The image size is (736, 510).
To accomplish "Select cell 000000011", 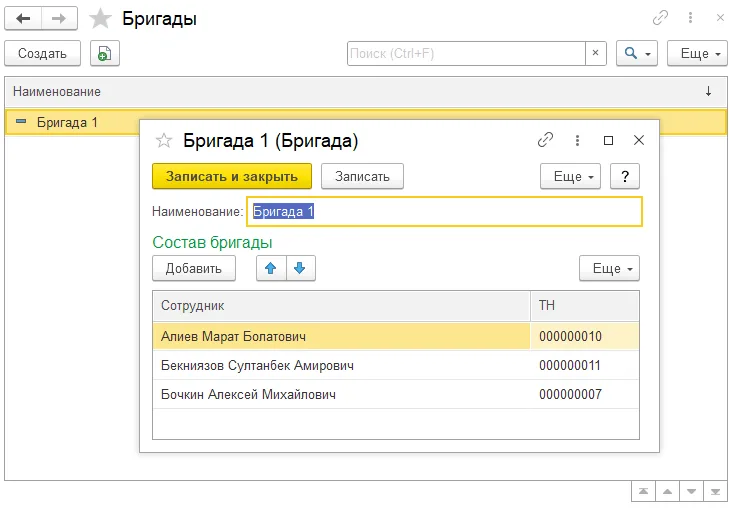I will point(585,365).
